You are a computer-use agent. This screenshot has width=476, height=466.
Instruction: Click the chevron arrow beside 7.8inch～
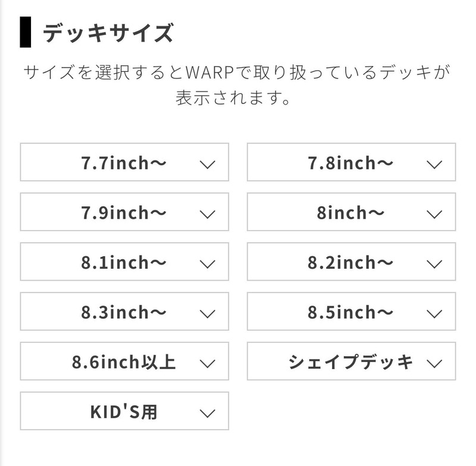(x=434, y=163)
